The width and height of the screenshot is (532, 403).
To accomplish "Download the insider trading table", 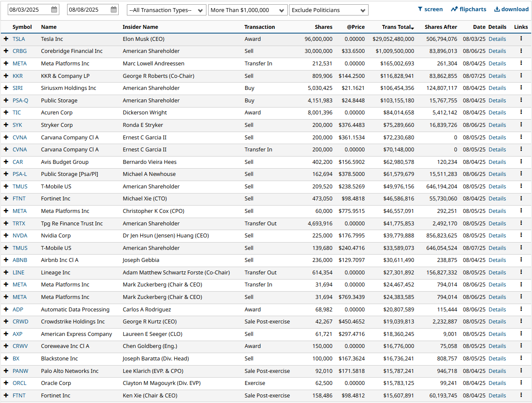I will pos(511,9).
